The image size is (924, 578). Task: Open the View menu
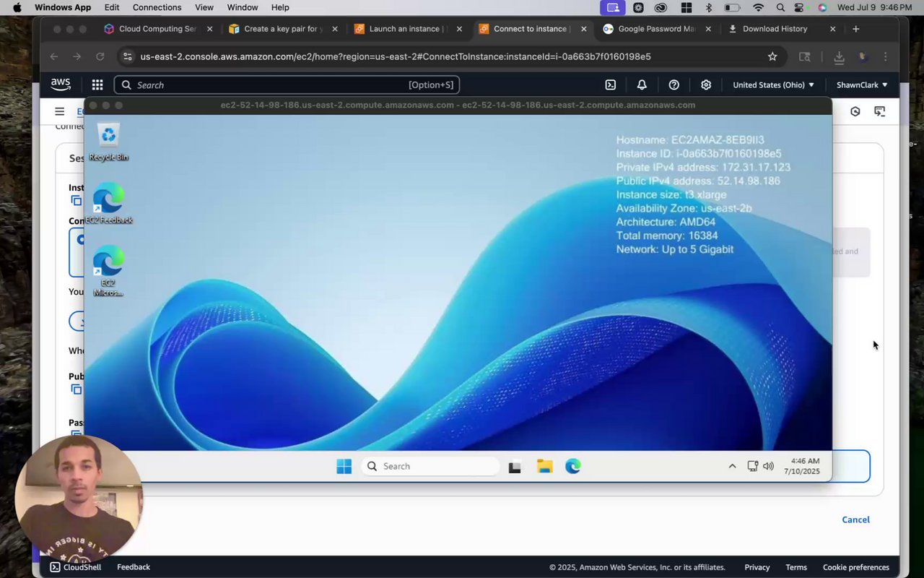204,7
